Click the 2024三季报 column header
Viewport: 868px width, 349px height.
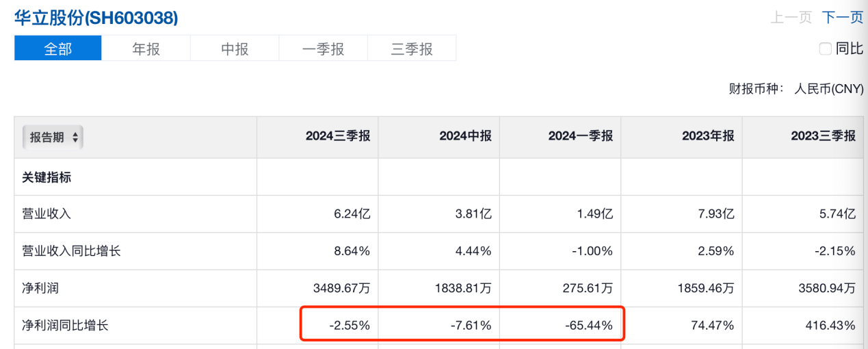[x=337, y=136]
